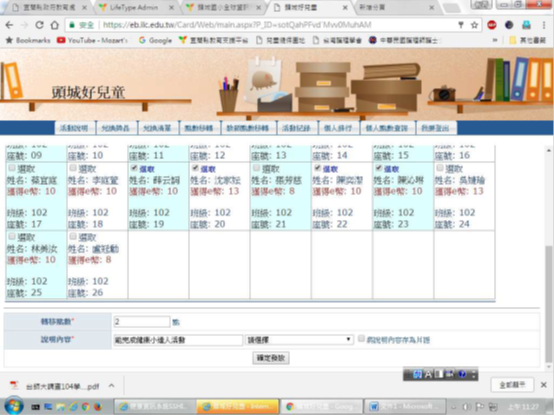
Task: Switch to the Microsoft Word taskbar window
Action: [405, 407]
